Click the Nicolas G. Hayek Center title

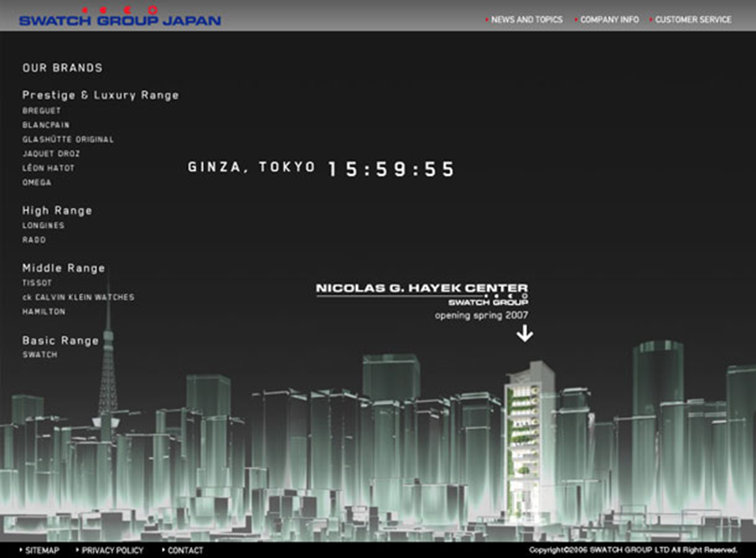tap(422, 288)
